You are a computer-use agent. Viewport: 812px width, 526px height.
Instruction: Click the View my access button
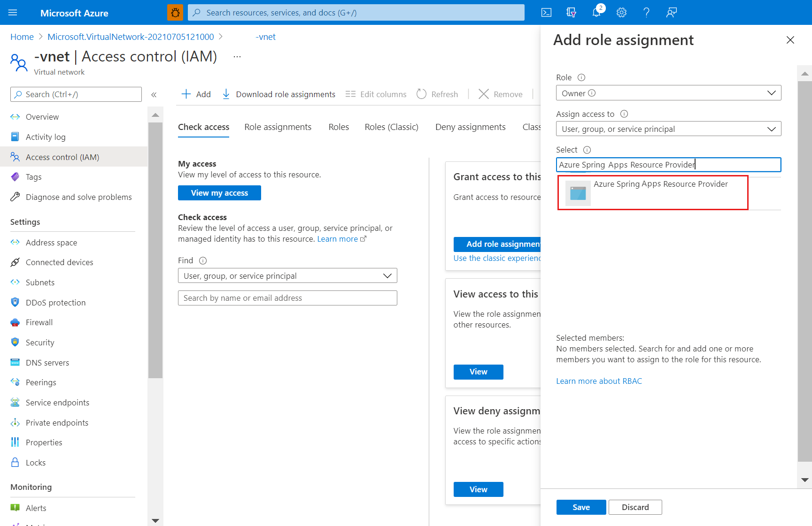[x=219, y=193]
